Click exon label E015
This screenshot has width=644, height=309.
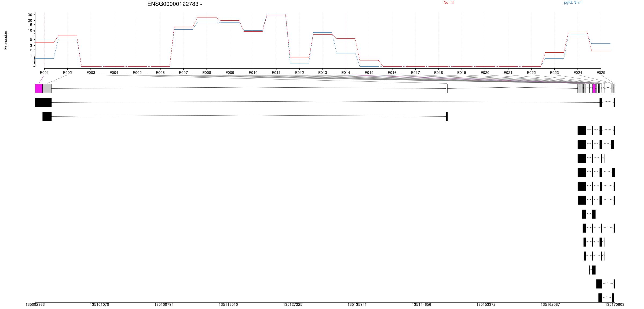click(x=369, y=73)
